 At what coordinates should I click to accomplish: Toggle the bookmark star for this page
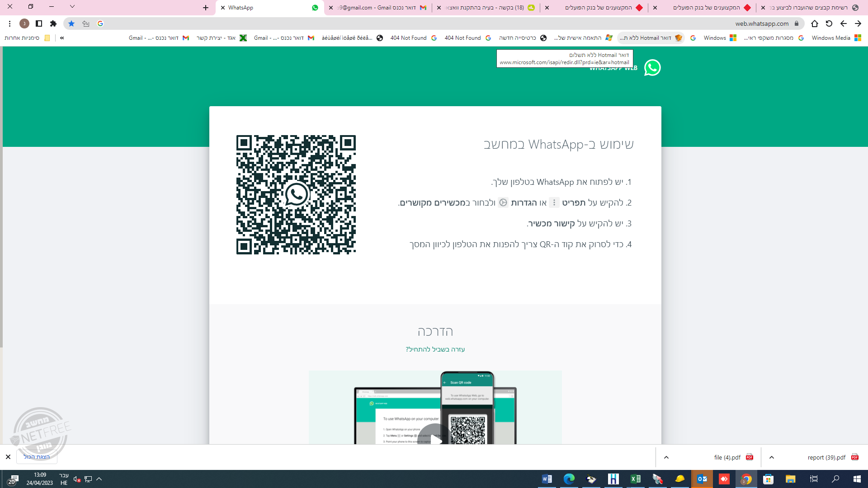71,23
